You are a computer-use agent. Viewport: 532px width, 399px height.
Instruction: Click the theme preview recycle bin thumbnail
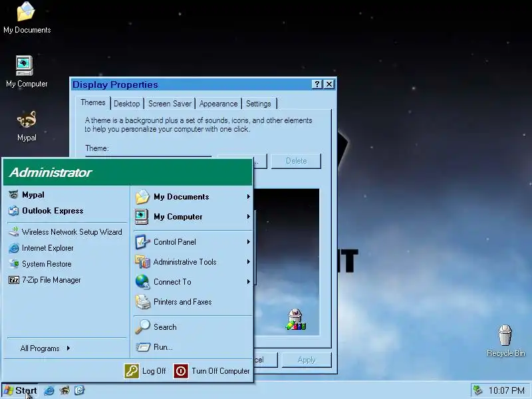pyautogui.click(x=296, y=320)
